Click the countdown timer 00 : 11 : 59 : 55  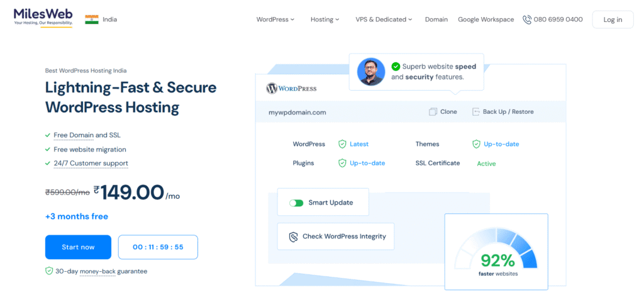(x=158, y=247)
